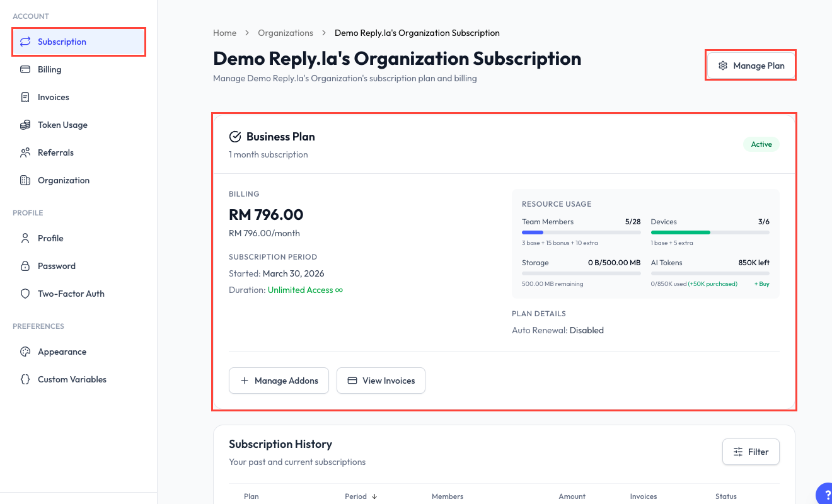Click the Organizations breadcrumb link
This screenshot has height=504, width=832.
click(x=286, y=33)
